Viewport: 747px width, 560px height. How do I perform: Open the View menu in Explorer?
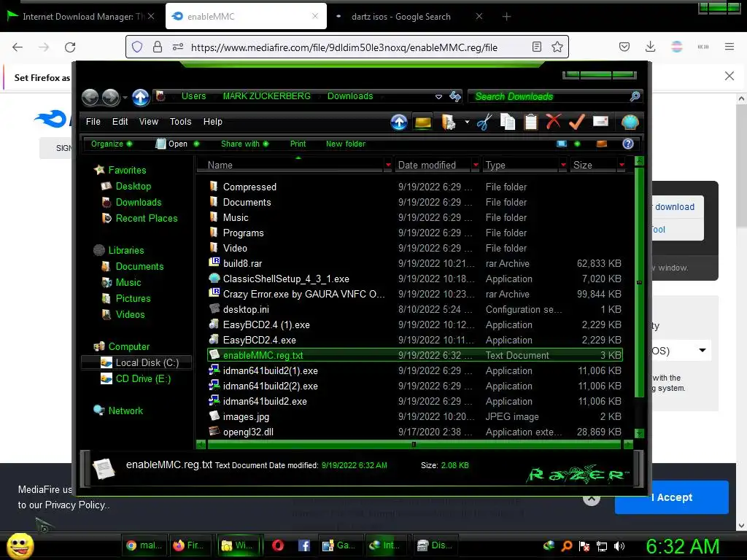pyautogui.click(x=149, y=122)
